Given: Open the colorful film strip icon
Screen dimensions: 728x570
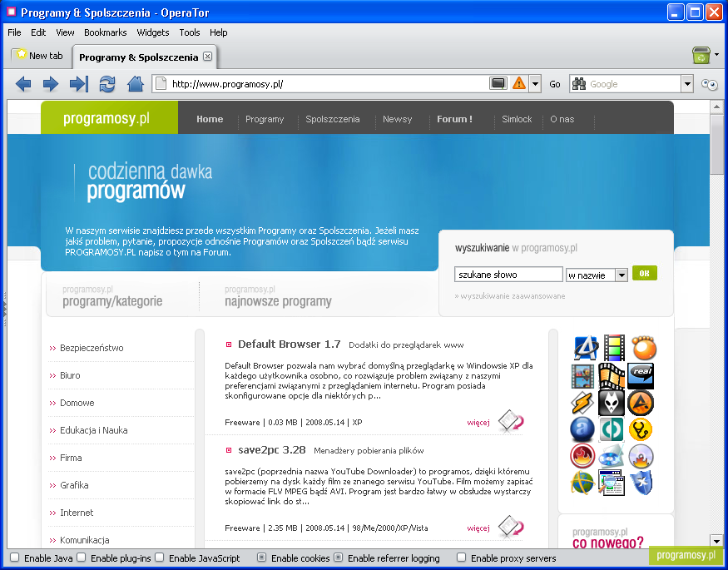Looking at the screenshot, I should coord(614,348).
